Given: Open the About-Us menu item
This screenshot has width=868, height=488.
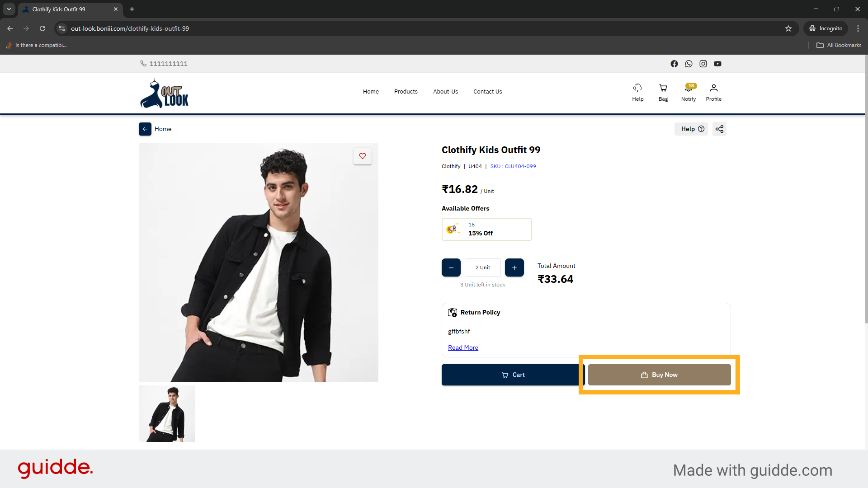Looking at the screenshot, I should click(x=445, y=92).
